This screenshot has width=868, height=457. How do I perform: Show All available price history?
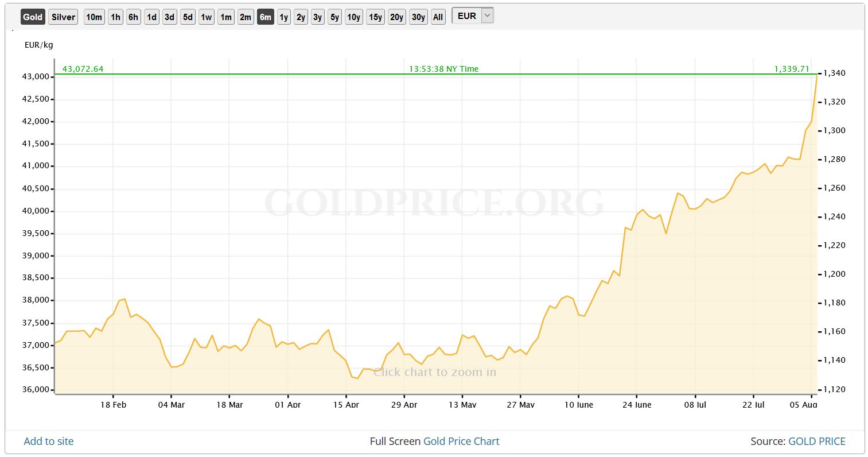point(438,17)
